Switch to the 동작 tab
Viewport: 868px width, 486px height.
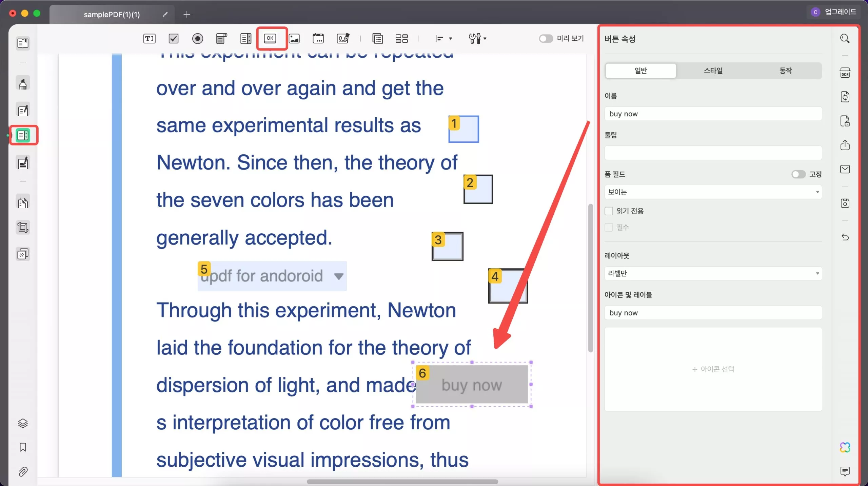tap(785, 71)
